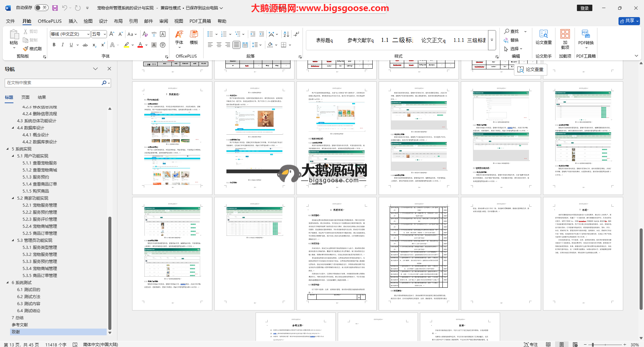This screenshot has height=347, width=644.
Task: Open the font name dropdown 等线
Action: coord(88,34)
